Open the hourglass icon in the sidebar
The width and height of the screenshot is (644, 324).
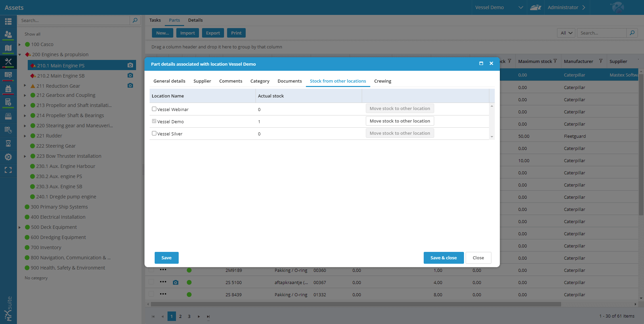(x=8, y=144)
